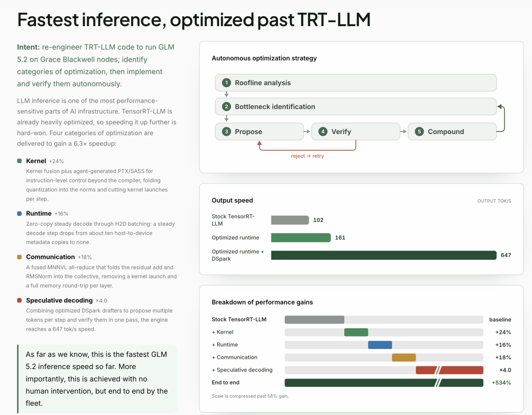Click the Breakdown of performance gains title
Viewport: 532px width, 415px height.
tap(262, 302)
